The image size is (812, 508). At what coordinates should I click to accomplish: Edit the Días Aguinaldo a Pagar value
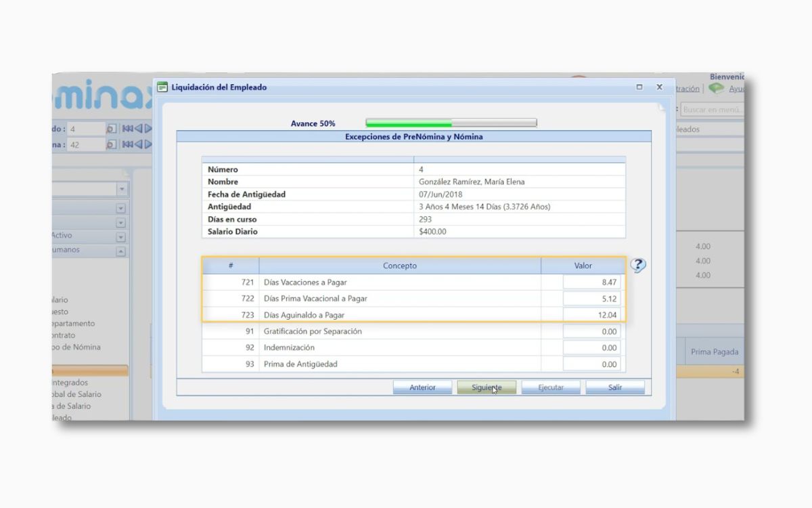[591, 315]
